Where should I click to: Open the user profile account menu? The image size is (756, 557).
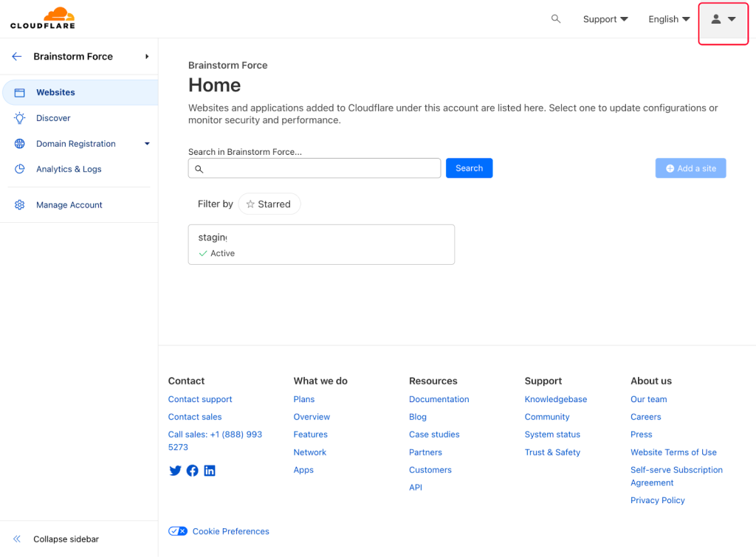point(723,20)
